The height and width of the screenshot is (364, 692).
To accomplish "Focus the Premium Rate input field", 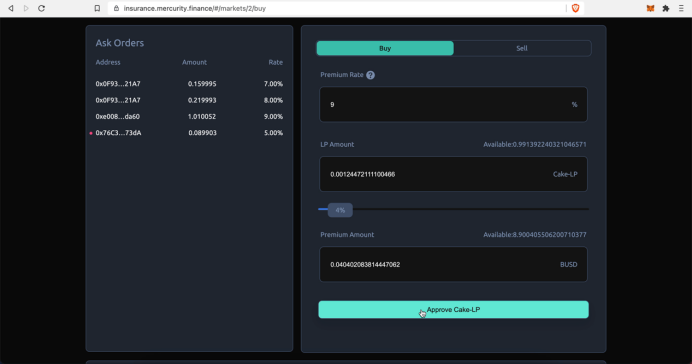I will (x=453, y=105).
